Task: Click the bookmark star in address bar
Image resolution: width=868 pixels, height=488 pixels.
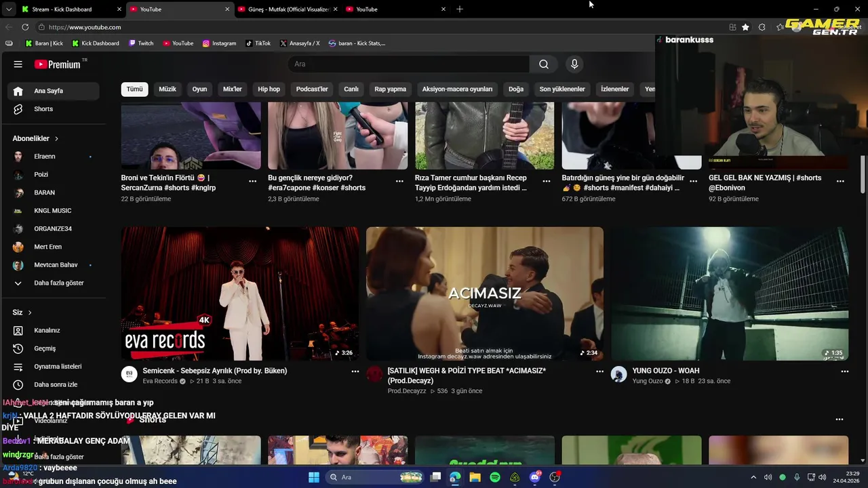Action: [745, 27]
